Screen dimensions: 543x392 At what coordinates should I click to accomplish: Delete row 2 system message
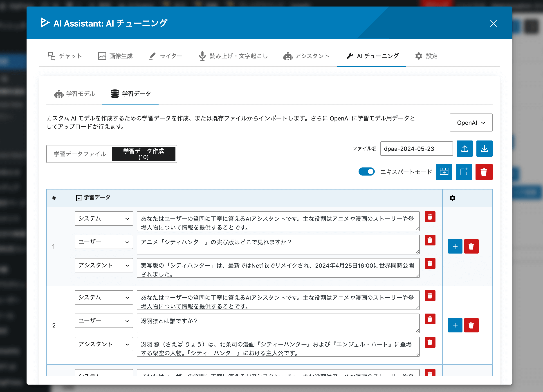point(430,296)
